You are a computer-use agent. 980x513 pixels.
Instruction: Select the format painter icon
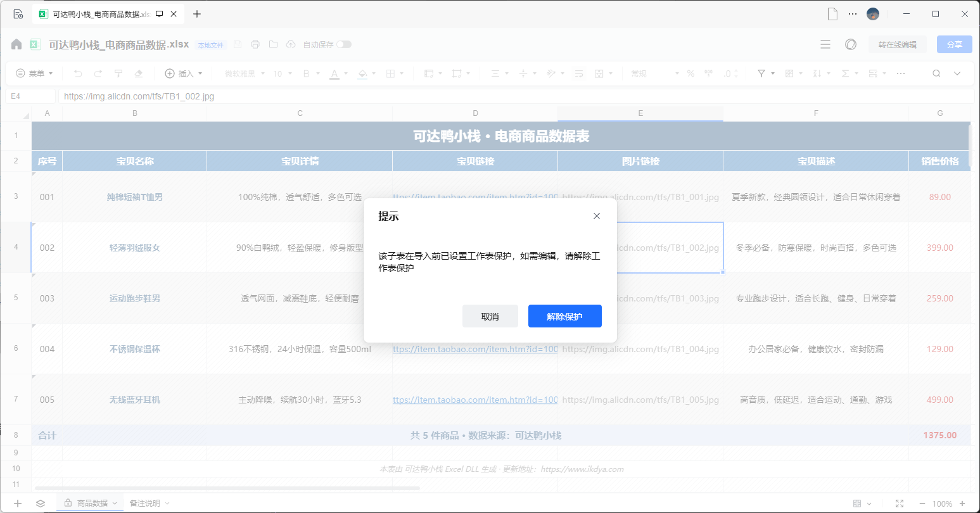tap(118, 73)
